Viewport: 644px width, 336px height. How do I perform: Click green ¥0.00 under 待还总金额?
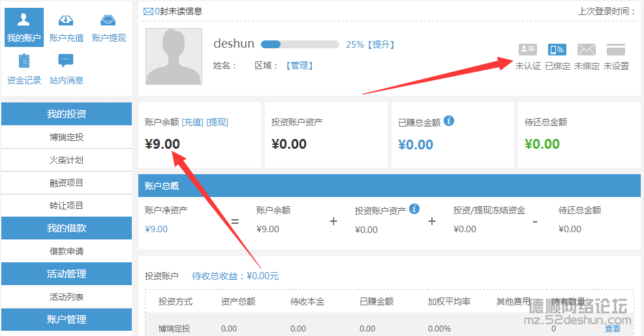click(x=542, y=144)
